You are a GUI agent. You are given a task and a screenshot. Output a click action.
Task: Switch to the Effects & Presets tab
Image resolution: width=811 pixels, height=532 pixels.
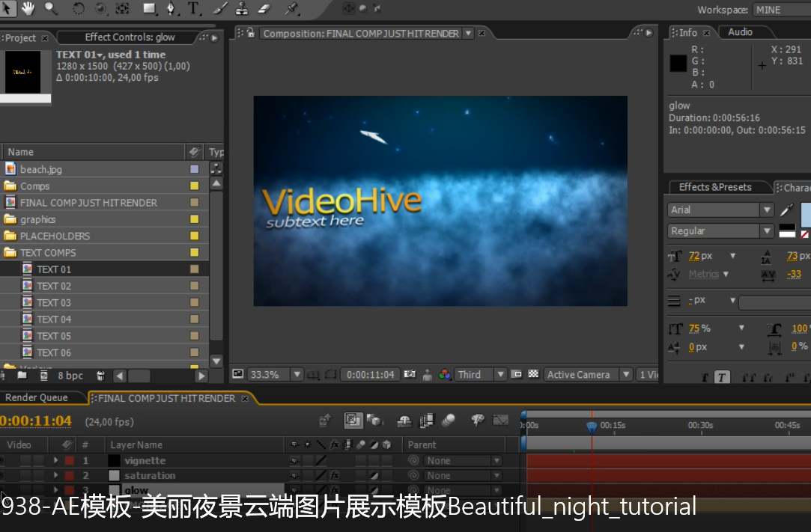[715, 187]
